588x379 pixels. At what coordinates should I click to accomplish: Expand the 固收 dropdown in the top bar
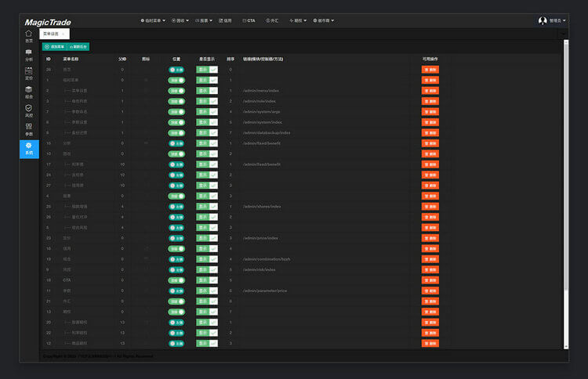pyautogui.click(x=180, y=20)
